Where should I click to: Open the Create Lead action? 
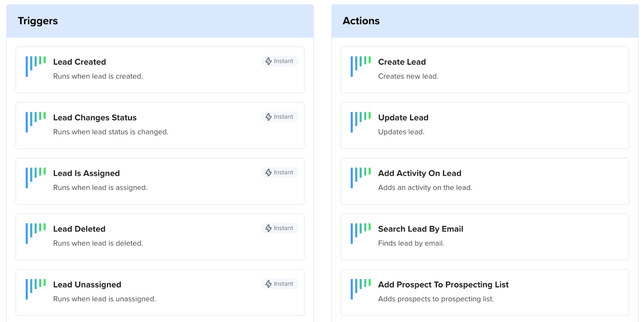402,62
